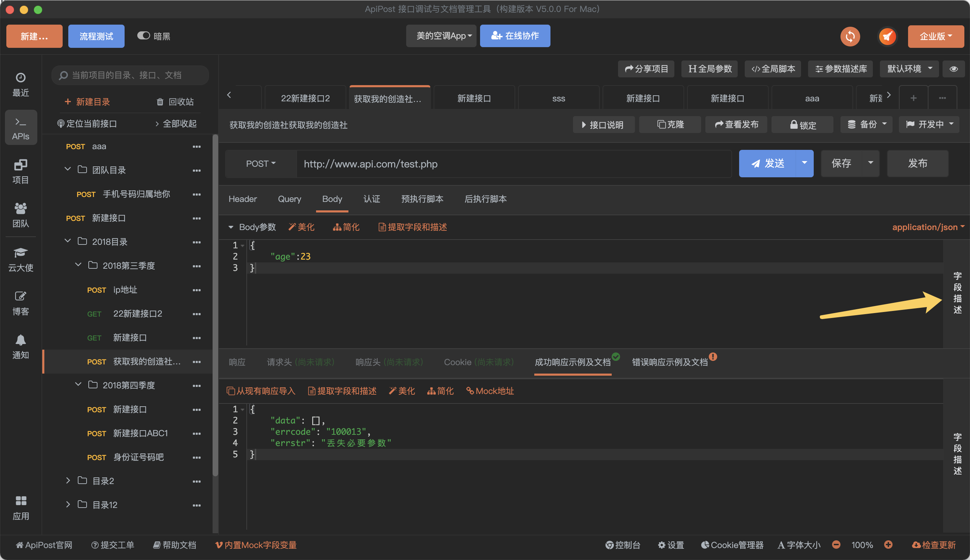The width and height of the screenshot is (970, 560).
Task: Switch to the Header tab
Action: coord(242,199)
